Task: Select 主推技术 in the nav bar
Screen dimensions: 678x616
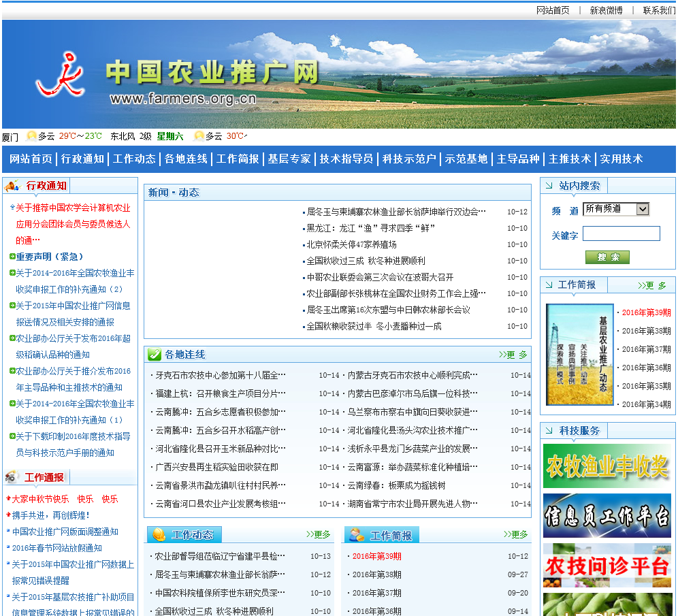Action: click(570, 159)
